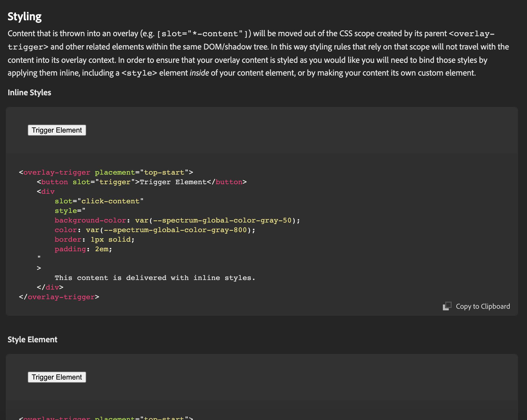Click text 'This content is delivered with inline styles.'

pyautogui.click(x=155, y=278)
